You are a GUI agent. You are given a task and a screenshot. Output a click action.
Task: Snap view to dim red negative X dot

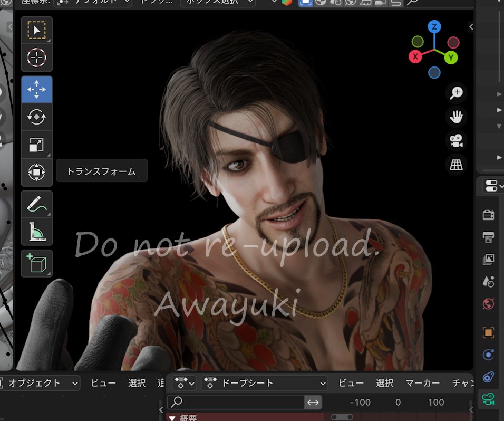[x=453, y=42]
